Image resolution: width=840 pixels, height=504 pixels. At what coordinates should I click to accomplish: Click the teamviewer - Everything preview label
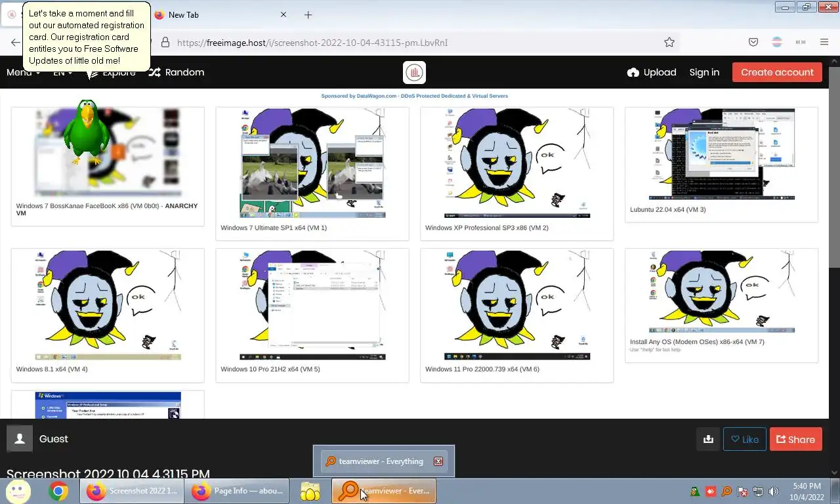pyautogui.click(x=381, y=461)
